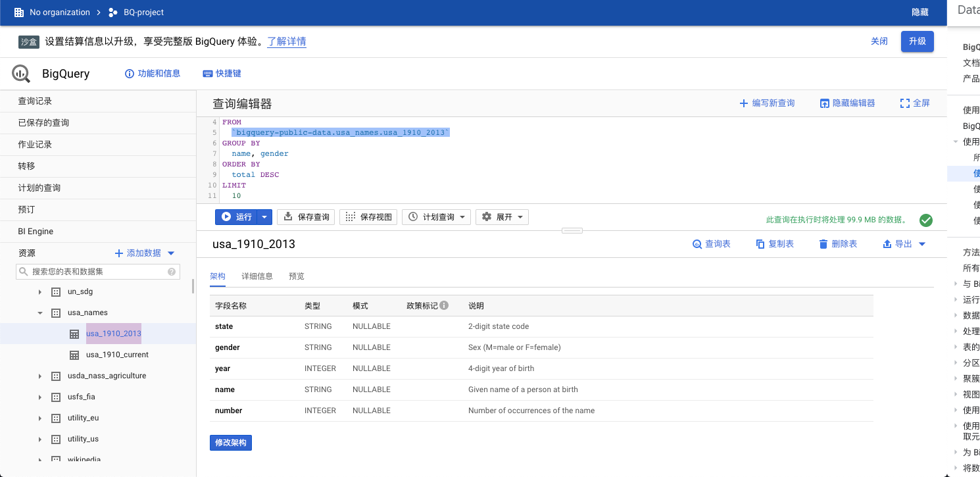980x477 pixels.
Task: Click the play icon on 运行 button
Action: point(226,216)
